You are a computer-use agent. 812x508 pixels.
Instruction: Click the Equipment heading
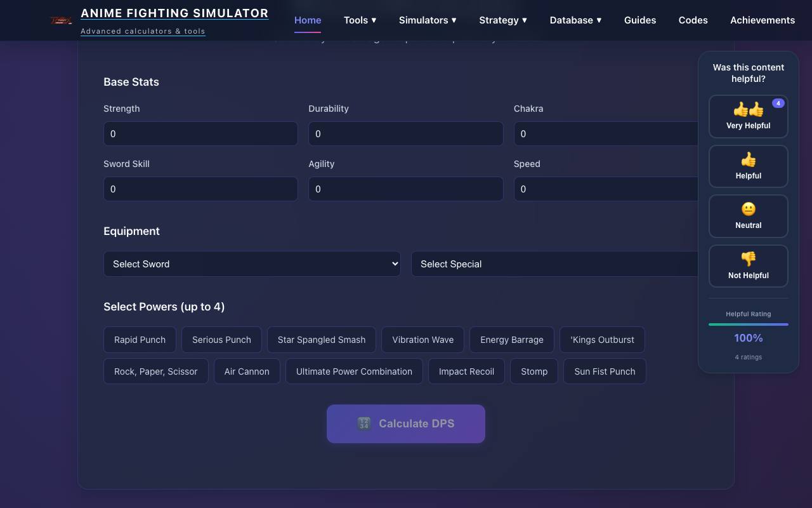coord(131,231)
